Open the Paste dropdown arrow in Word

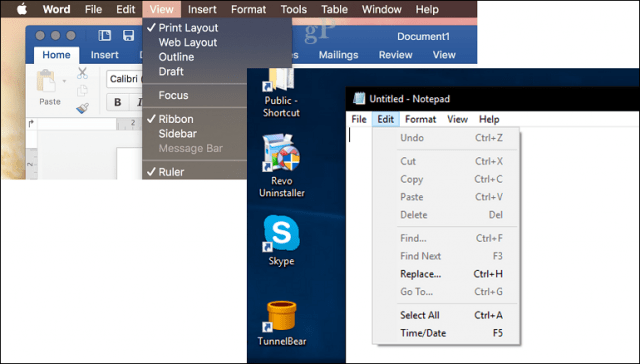point(64,81)
